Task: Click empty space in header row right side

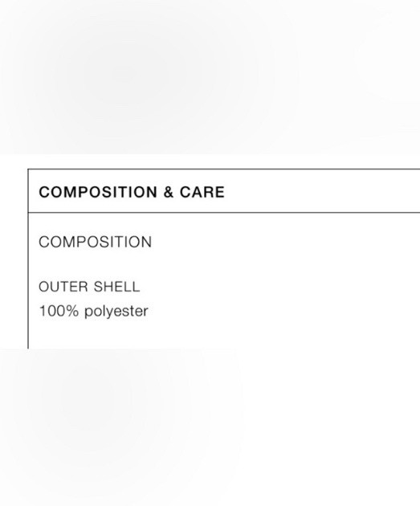Action: click(x=323, y=191)
